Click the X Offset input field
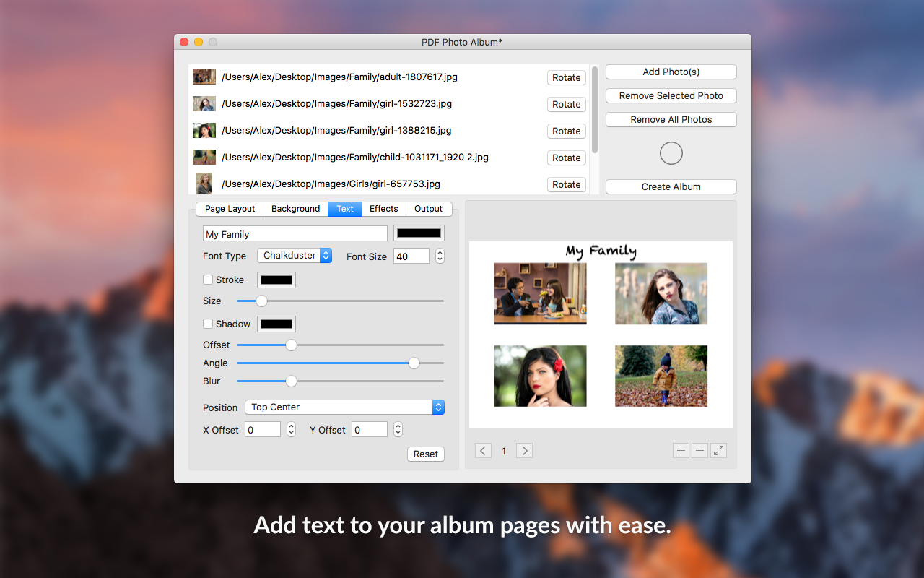This screenshot has height=578, width=924. [263, 430]
